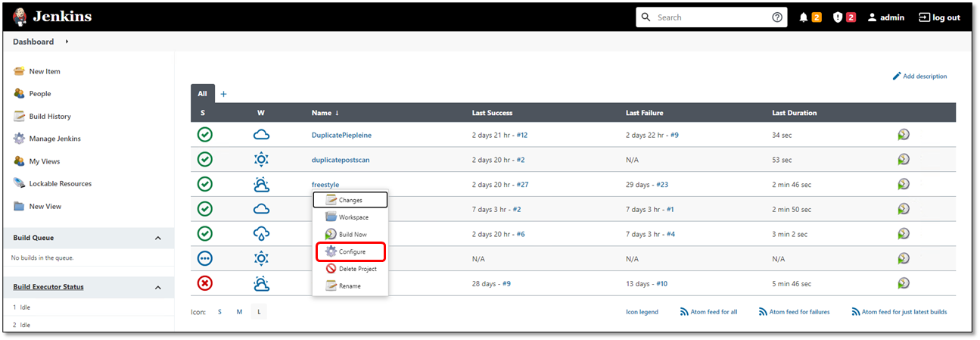Click the Jenkins logo

(20, 17)
